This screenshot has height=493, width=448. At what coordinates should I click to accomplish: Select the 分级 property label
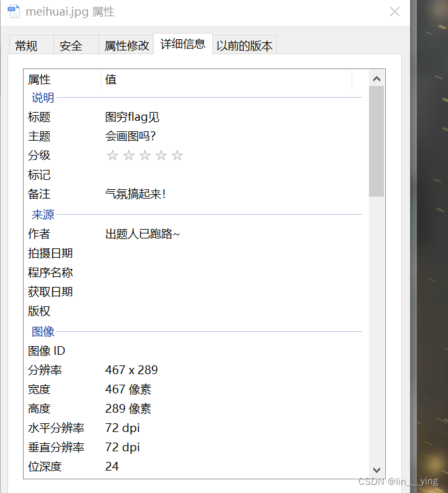[39, 156]
